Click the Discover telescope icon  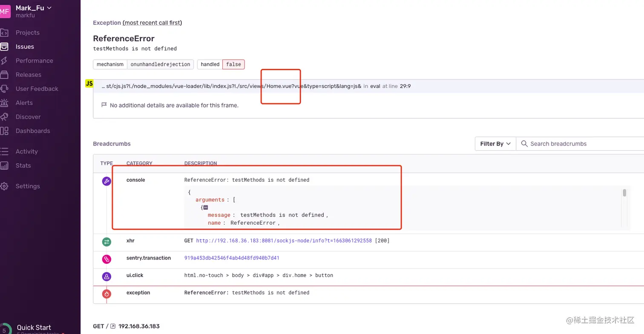click(x=4, y=117)
